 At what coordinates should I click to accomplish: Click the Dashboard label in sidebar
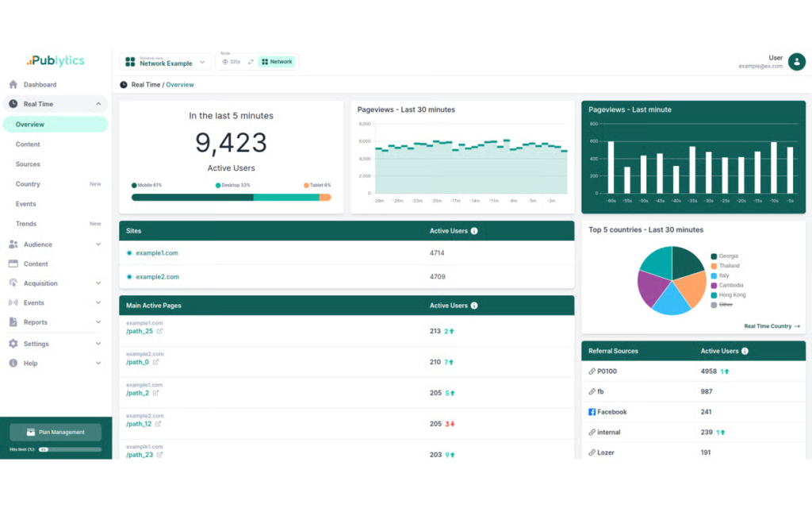pos(40,84)
